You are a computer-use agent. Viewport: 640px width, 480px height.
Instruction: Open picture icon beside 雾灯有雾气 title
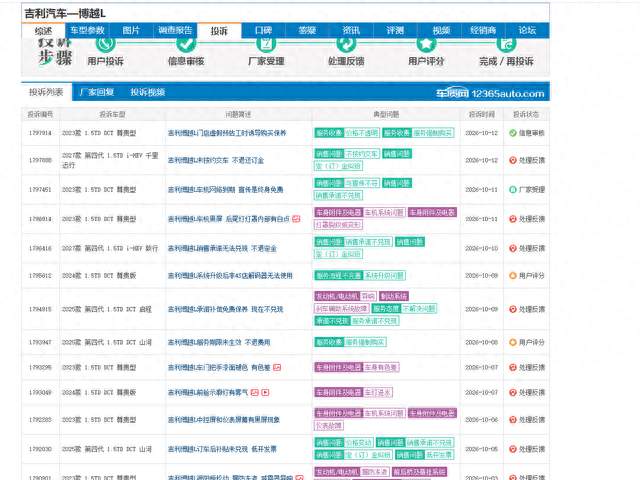[255, 392]
